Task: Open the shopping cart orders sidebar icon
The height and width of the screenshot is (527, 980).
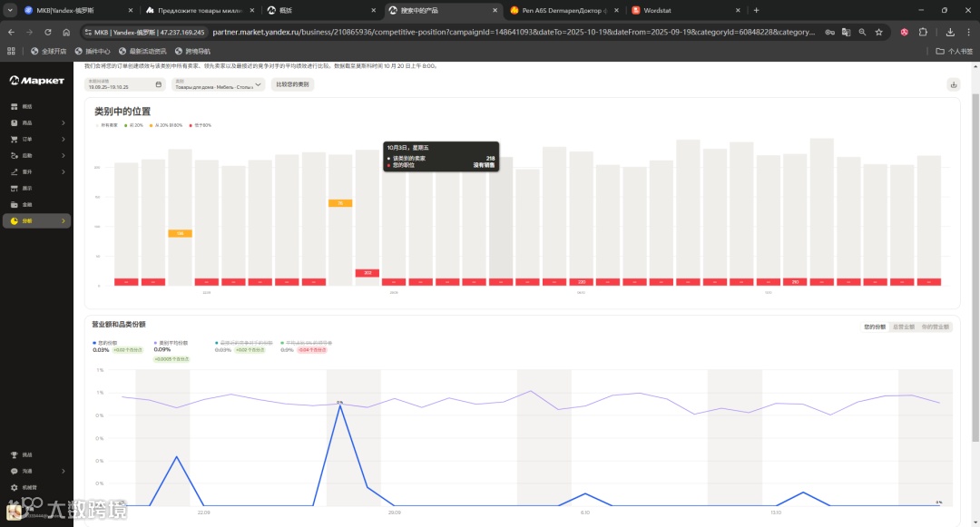Action: pyautogui.click(x=15, y=140)
